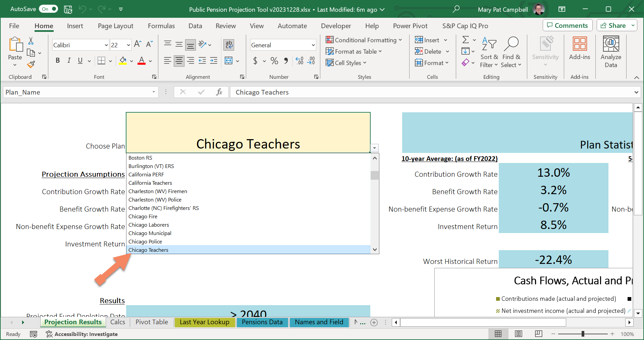Toggle Bottom Align

(191, 45)
